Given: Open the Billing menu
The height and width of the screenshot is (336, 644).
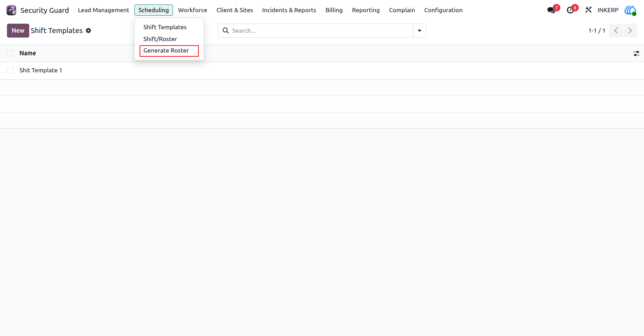Looking at the screenshot, I should [x=334, y=10].
